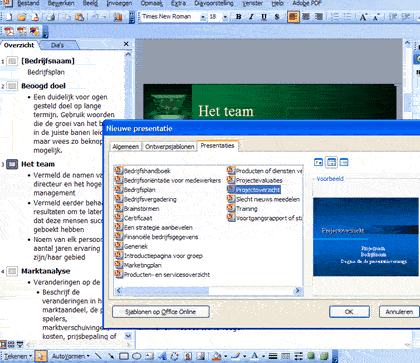Select the left-align text button
Screen dimensions: 420x363
(293, 17)
